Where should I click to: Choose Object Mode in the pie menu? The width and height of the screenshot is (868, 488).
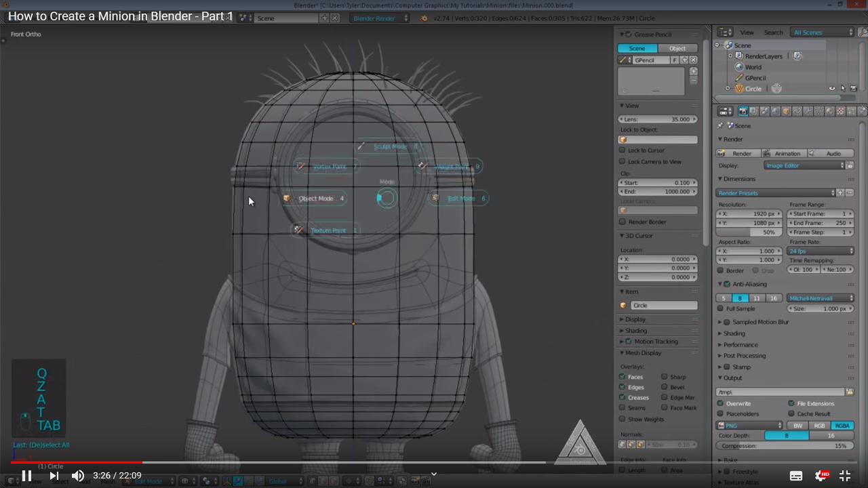(314, 199)
